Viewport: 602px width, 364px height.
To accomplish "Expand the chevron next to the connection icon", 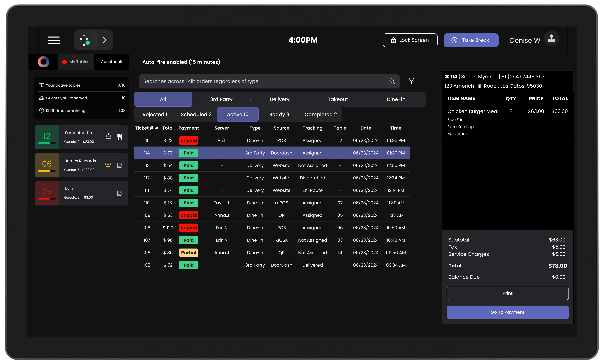I will point(105,40).
